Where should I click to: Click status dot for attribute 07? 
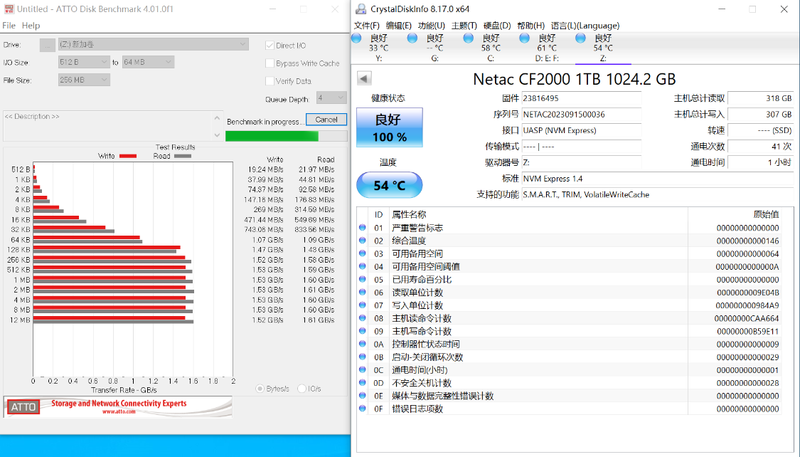(363, 305)
